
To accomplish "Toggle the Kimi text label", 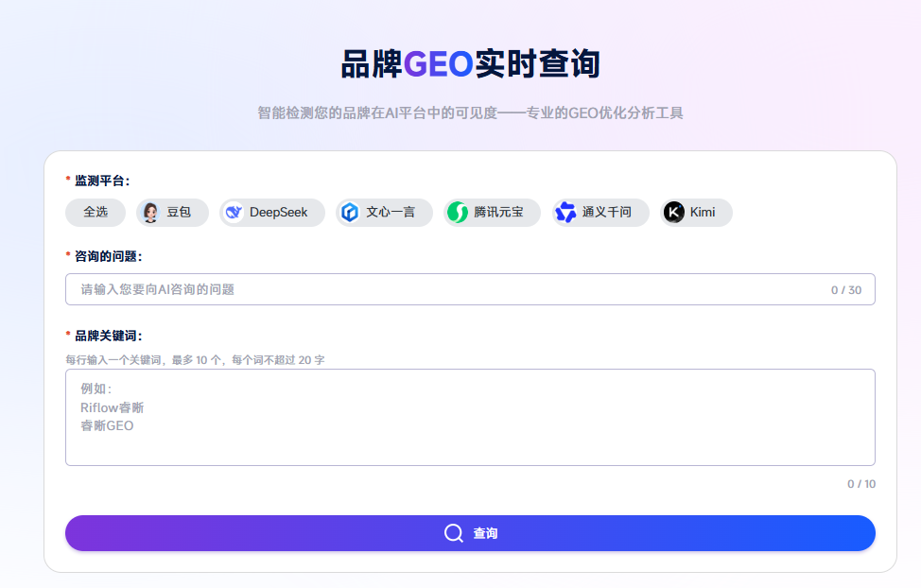I will (703, 213).
